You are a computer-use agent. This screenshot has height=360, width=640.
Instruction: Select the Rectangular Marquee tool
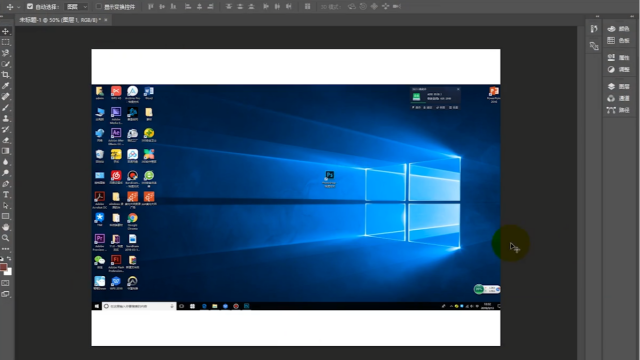(6, 42)
